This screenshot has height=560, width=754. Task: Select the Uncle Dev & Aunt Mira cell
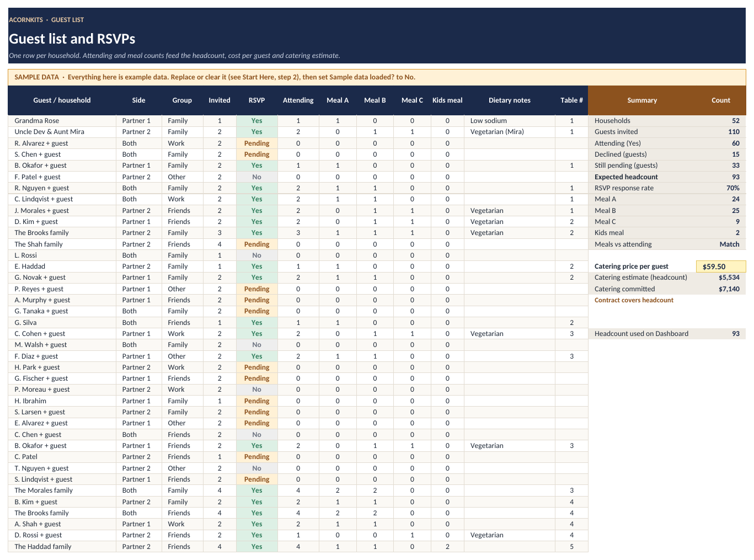(x=62, y=132)
